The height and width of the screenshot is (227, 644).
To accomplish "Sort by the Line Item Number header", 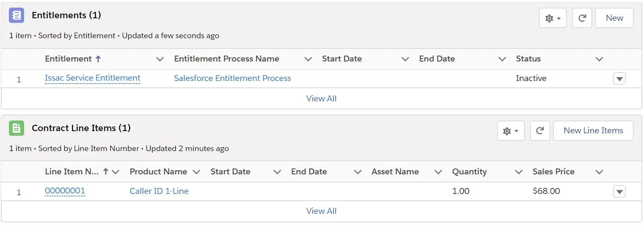I will click(x=77, y=172).
